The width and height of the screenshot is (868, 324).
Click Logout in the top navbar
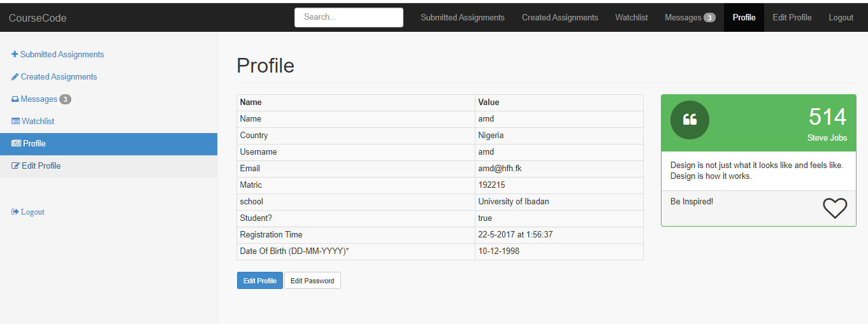(x=841, y=18)
